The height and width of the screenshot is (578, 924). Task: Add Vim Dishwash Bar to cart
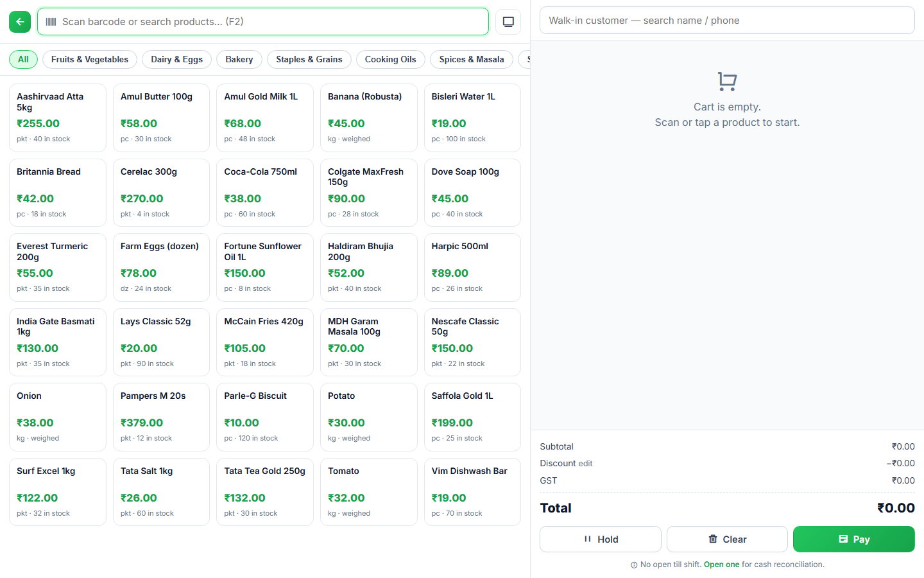pyautogui.click(x=472, y=492)
